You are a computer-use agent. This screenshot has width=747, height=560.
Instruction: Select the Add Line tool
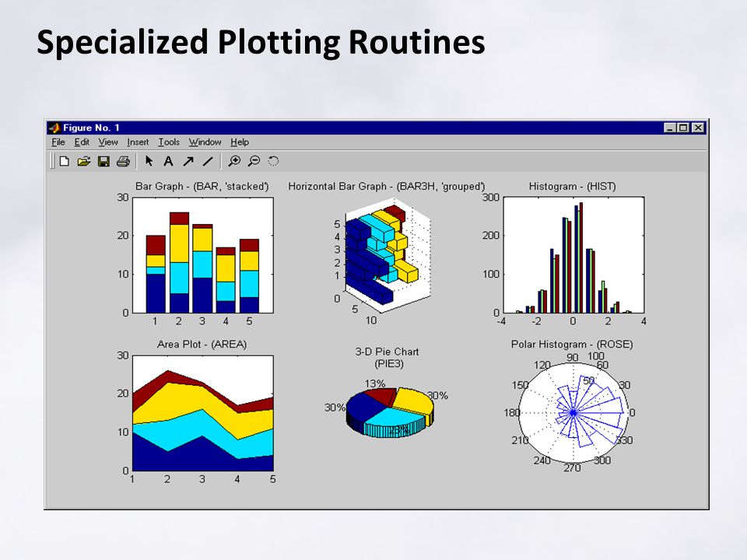pos(208,162)
